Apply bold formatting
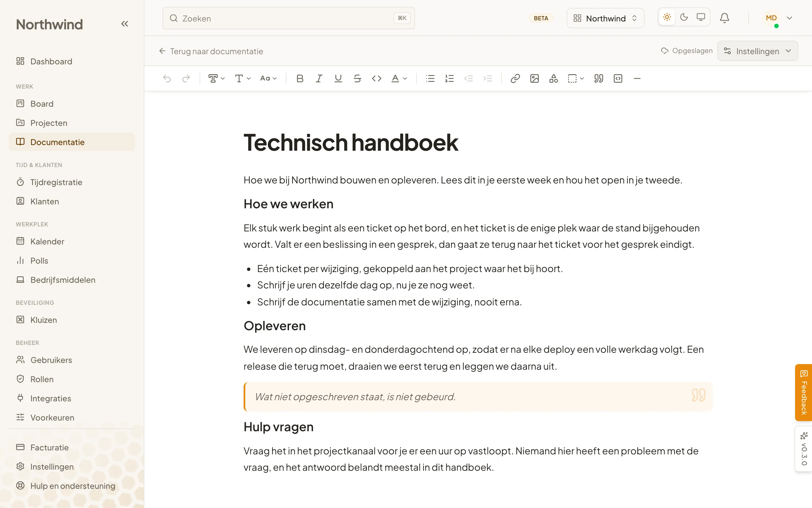812x508 pixels. (300, 79)
